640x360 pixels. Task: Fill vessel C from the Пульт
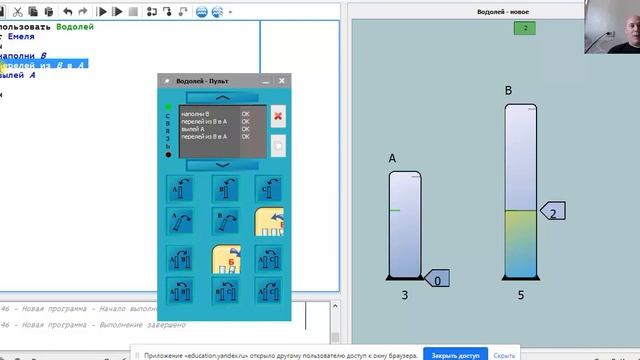coord(269,189)
